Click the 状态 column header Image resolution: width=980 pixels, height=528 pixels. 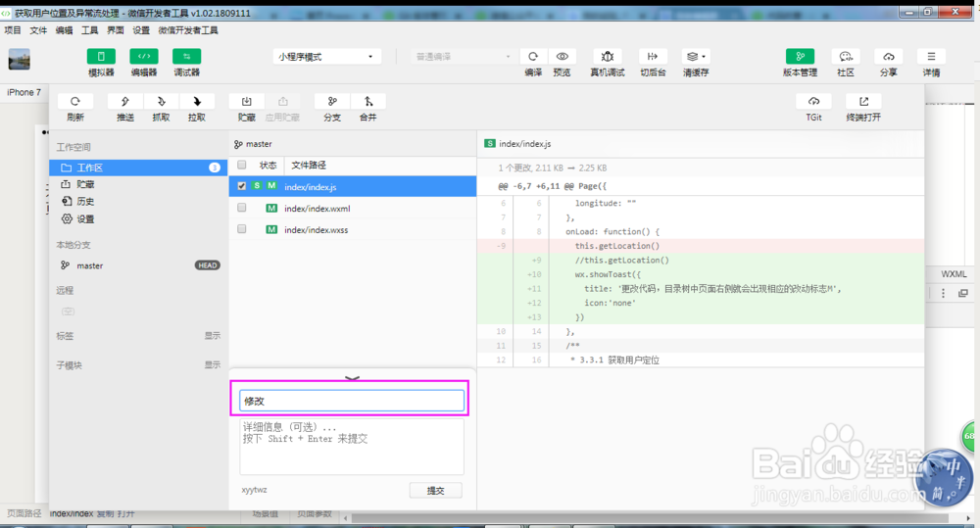point(269,165)
